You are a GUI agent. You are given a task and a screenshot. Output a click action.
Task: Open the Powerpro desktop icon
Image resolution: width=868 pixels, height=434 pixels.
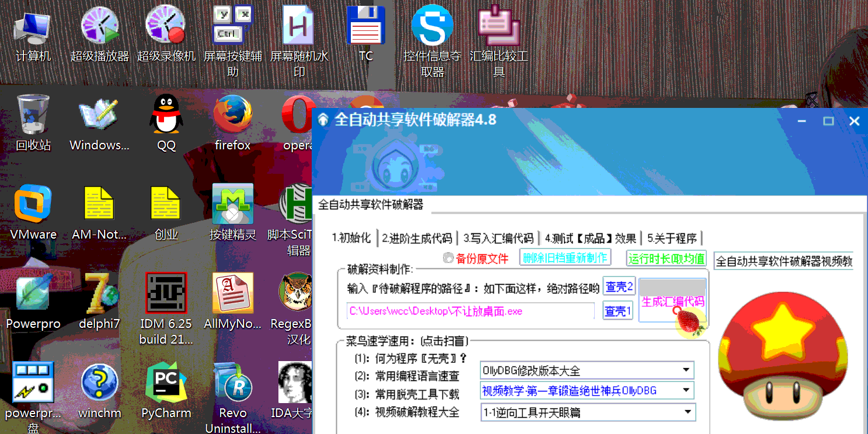pyautogui.click(x=33, y=302)
